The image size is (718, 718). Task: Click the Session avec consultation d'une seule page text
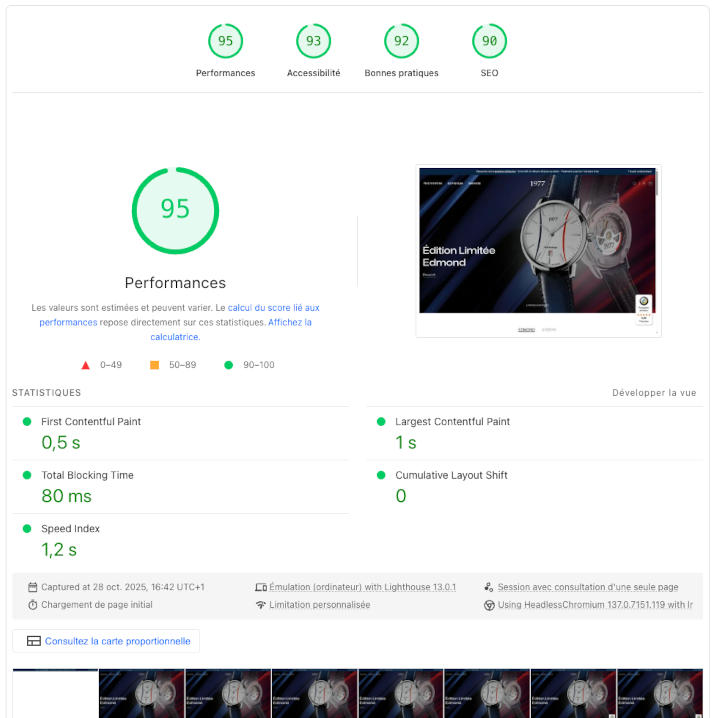588,587
